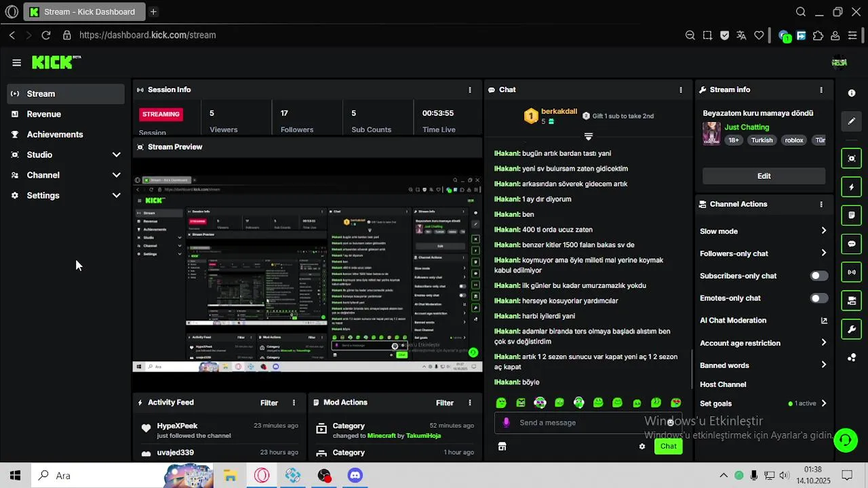Open the Just Chatting category link
This screenshot has height=488, width=868.
747,127
